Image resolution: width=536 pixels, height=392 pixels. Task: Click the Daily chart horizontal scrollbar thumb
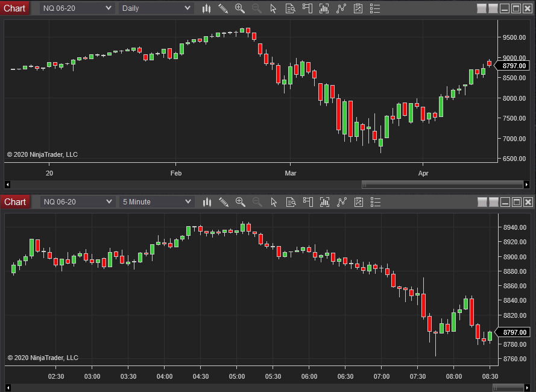point(441,185)
